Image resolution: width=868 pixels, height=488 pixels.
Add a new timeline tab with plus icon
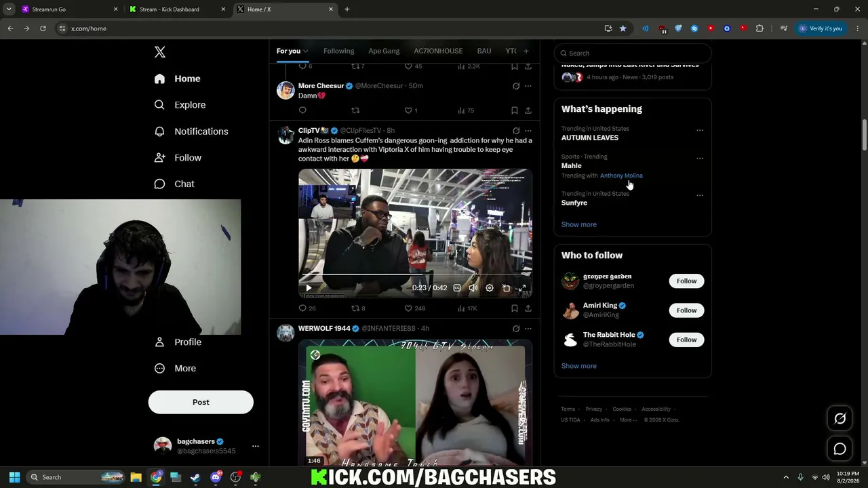(526, 51)
